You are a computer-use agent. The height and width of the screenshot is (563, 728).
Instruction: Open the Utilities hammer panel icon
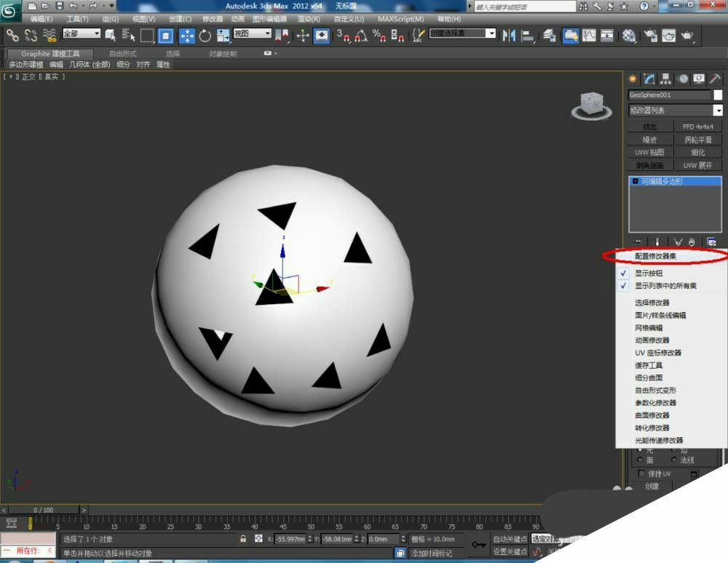point(716,79)
